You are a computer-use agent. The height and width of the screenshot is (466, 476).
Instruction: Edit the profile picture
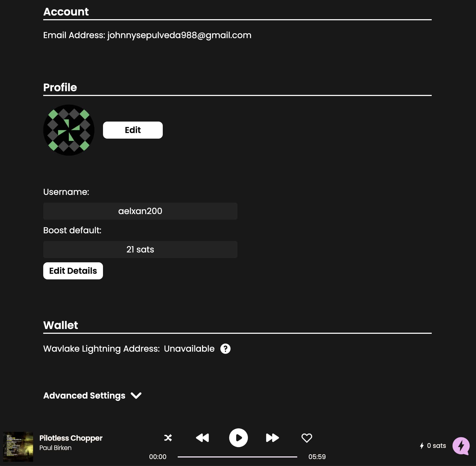[x=133, y=130]
